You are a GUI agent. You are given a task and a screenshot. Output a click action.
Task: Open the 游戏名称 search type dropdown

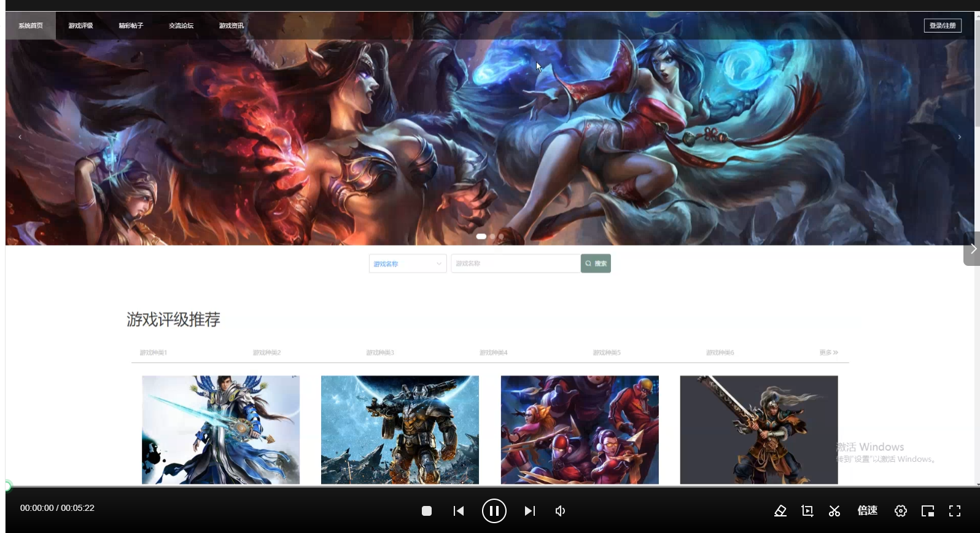pyautogui.click(x=407, y=264)
